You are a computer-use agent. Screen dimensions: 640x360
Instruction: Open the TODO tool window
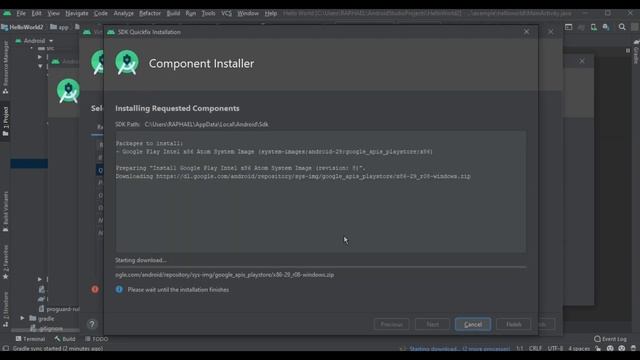pos(97,339)
